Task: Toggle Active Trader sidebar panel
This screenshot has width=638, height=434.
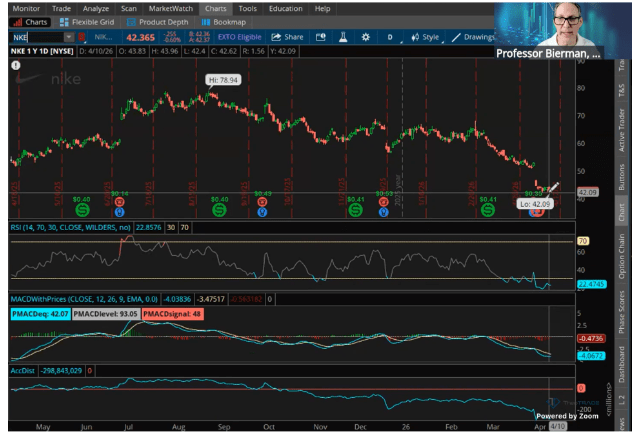Action: 621,130
